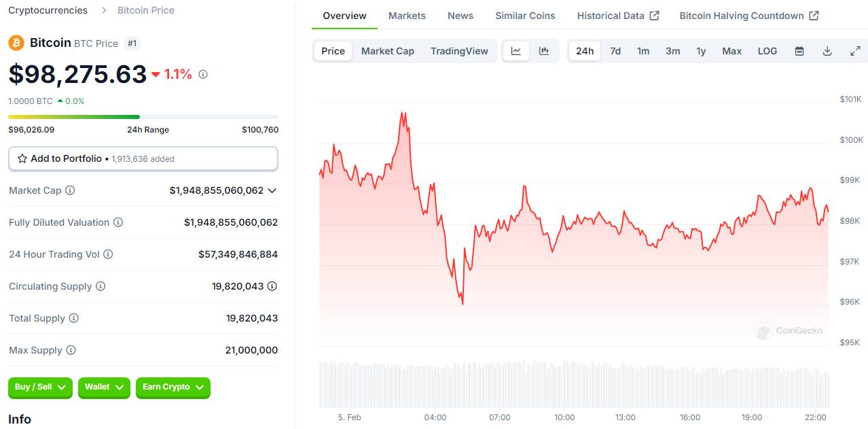
Task: Open Bitcoin Halving Countdown tab
Action: pos(749,16)
